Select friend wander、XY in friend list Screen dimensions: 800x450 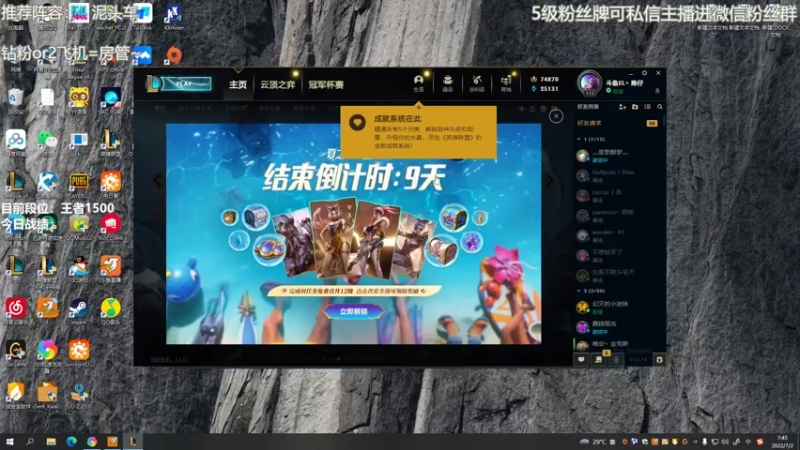pos(618,235)
